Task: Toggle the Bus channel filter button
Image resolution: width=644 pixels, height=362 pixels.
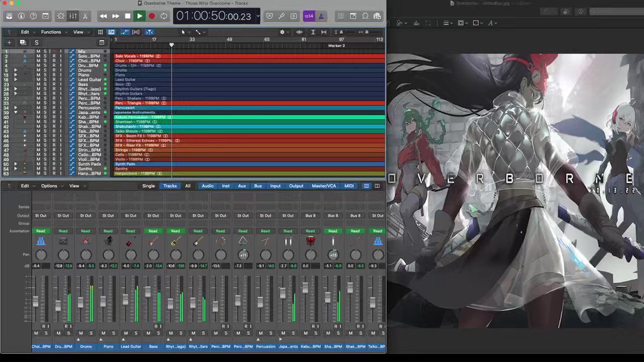Action: [258, 186]
